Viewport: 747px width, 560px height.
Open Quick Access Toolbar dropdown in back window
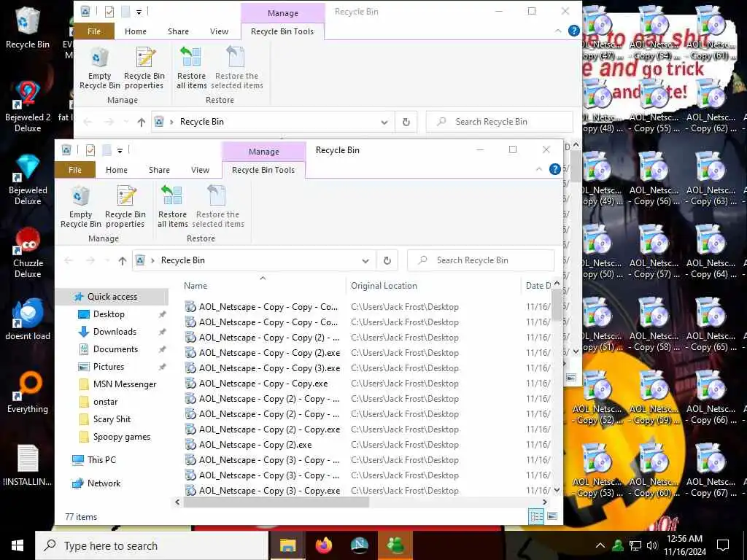[139, 12]
